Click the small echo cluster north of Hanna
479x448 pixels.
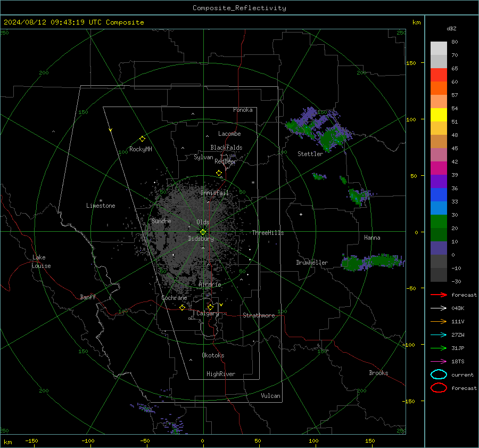(359, 196)
